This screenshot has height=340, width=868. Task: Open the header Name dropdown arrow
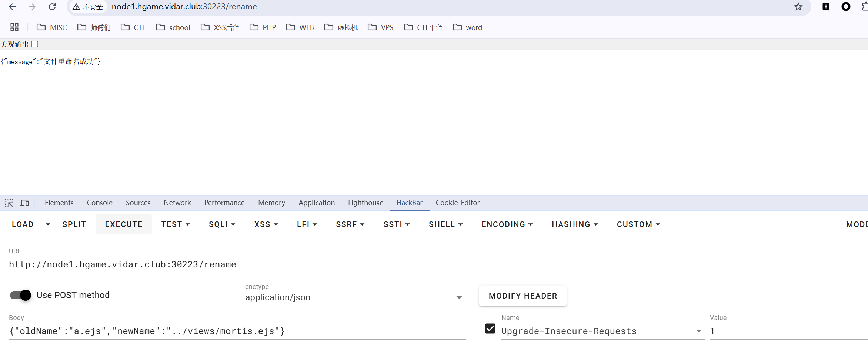pos(698,331)
